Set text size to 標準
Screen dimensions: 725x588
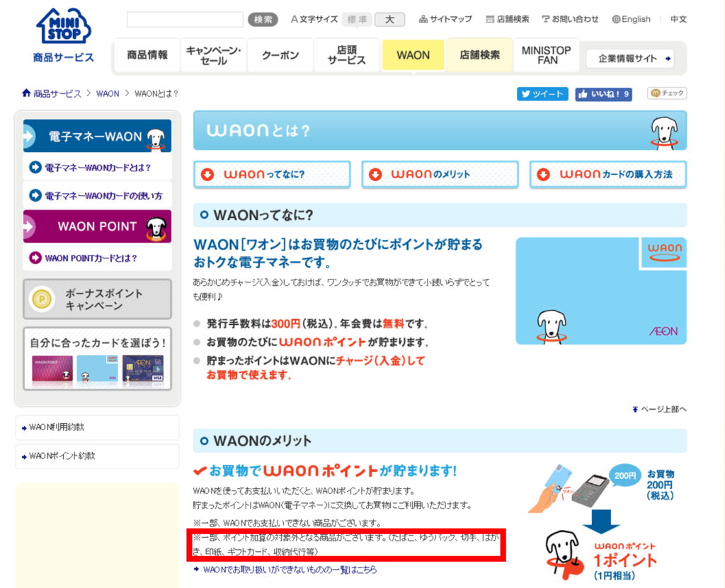[357, 19]
